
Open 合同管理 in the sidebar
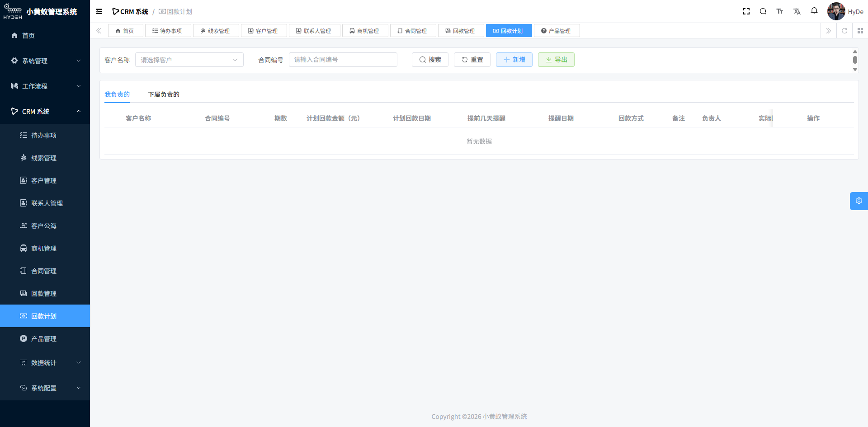tap(45, 271)
